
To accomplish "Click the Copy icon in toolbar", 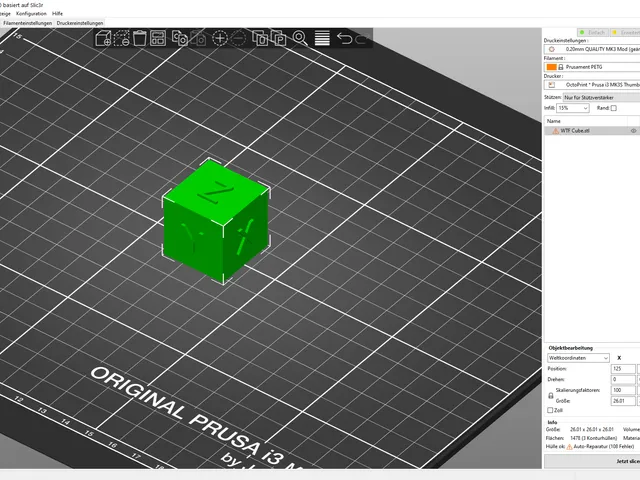I will point(180,38).
